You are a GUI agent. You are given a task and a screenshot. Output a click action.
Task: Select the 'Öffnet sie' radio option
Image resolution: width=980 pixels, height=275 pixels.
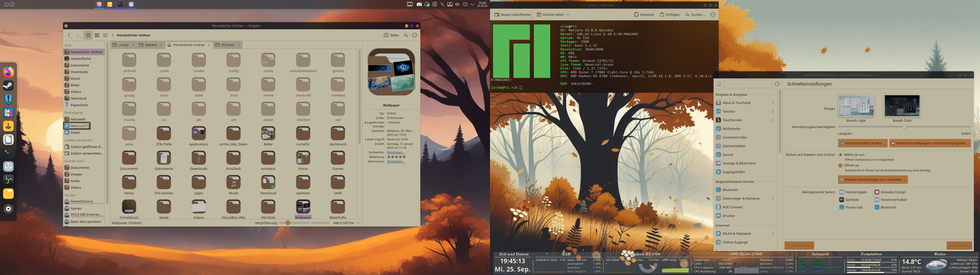click(840, 165)
